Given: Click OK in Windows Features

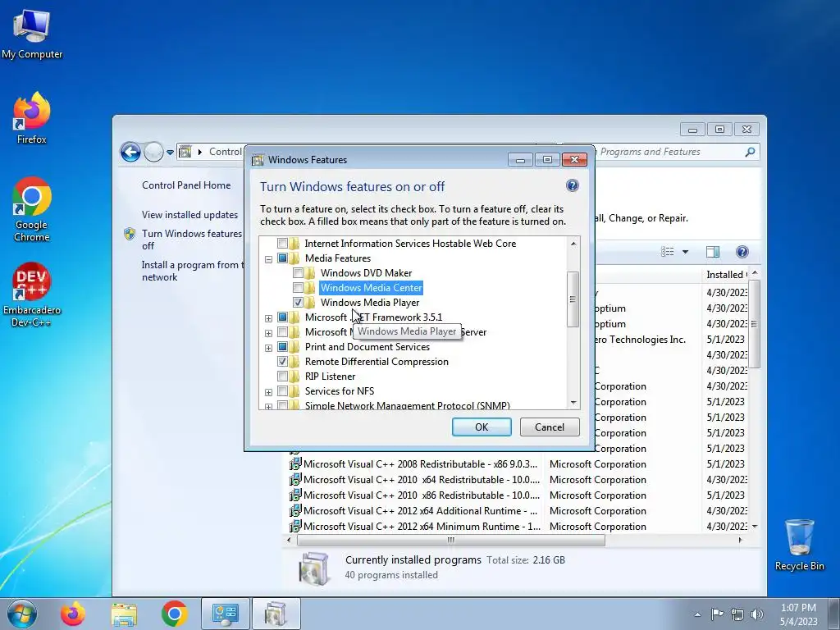Looking at the screenshot, I should tap(482, 427).
